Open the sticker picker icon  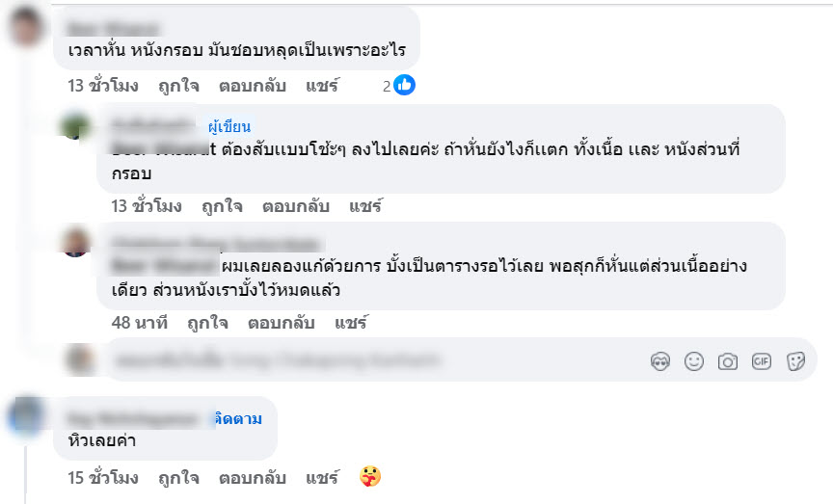point(795,361)
